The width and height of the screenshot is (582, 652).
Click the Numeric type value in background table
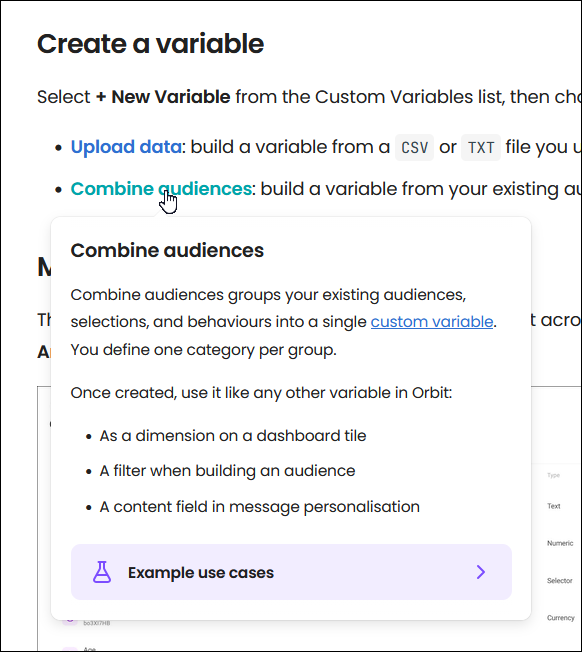pos(560,543)
